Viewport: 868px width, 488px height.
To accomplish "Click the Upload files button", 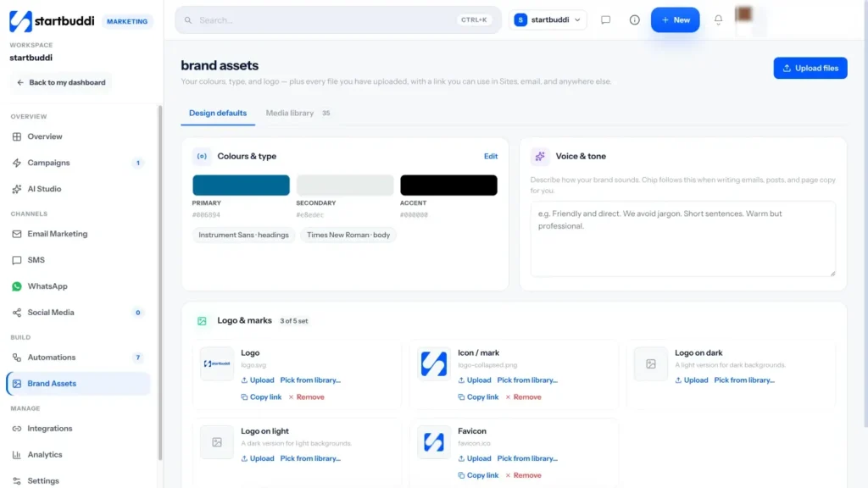I will tap(810, 68).
